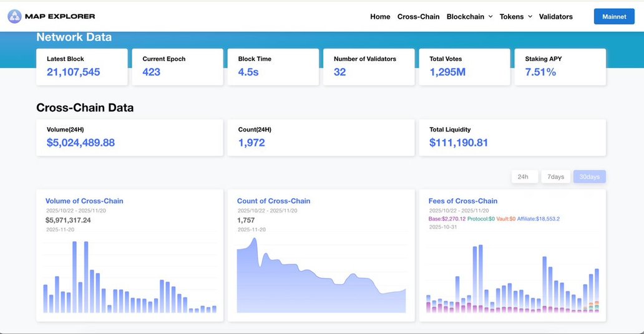The height and width of the screenshot is (334, 644).
Task: Click the Fees of Cross-Chain chart title
Action: [462, 201]
